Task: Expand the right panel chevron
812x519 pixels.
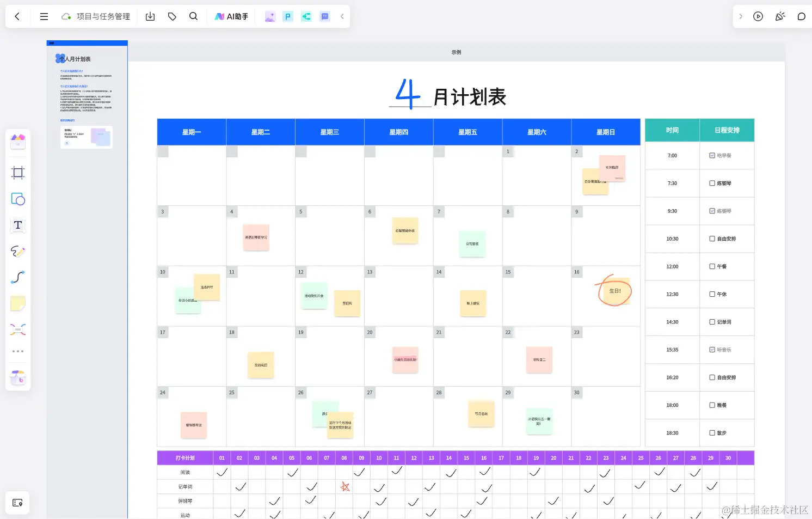Action: (741, 16)
